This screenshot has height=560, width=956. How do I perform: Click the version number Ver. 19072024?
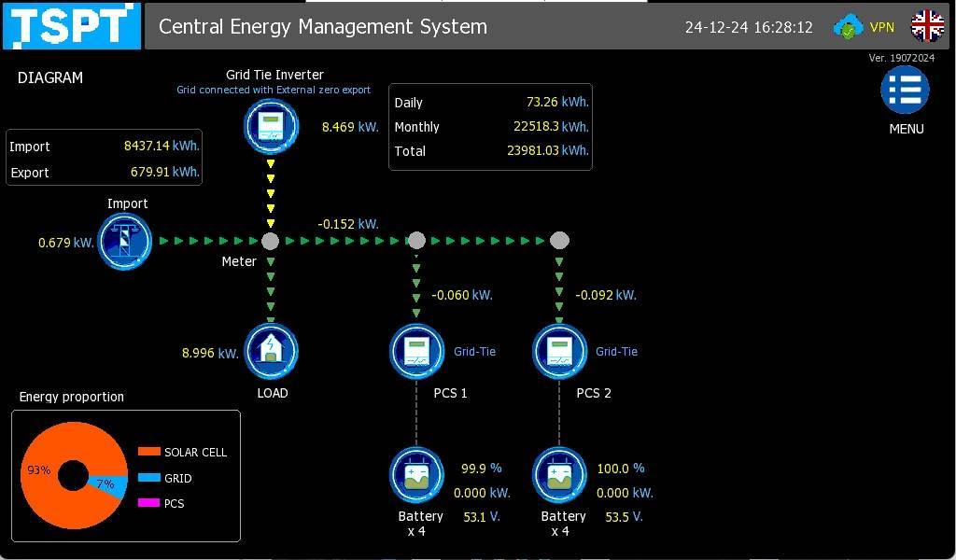tap(901, 58)
